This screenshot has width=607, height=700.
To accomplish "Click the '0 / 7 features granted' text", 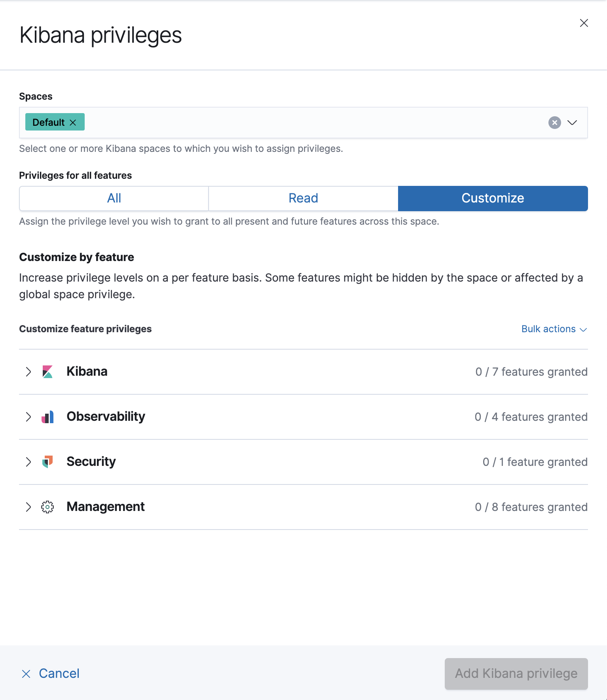I will pos(531,372).
